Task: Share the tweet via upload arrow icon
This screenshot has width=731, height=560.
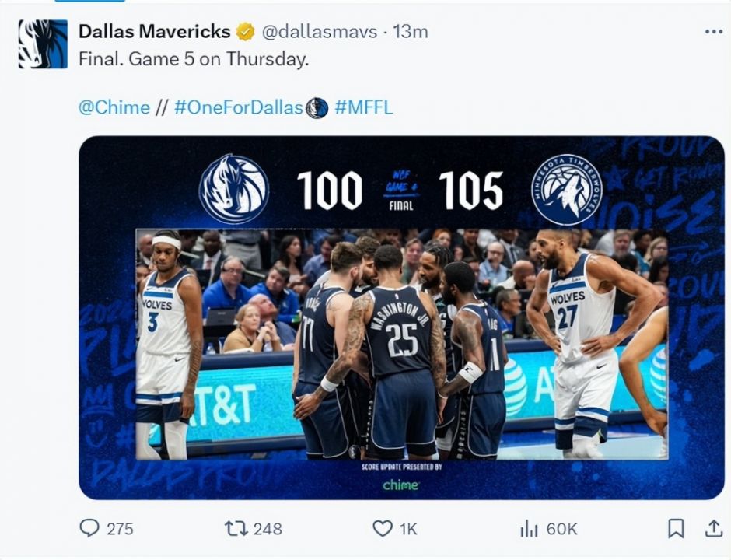Action: 713,528
